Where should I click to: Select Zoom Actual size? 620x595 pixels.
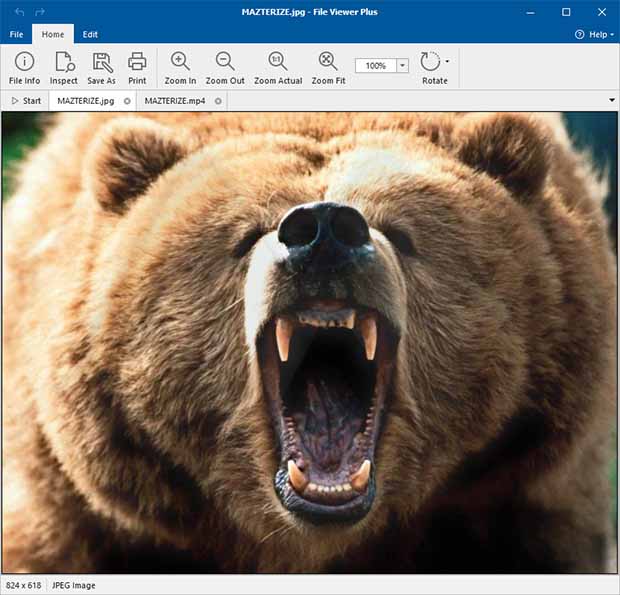pyautogui.click(x=278, y=68)
